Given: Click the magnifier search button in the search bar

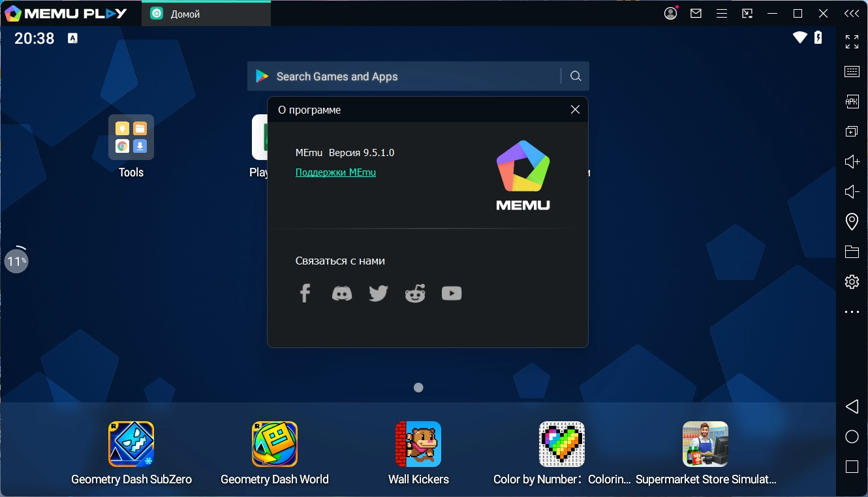Looking at the screenshot, I should [576, 76].
